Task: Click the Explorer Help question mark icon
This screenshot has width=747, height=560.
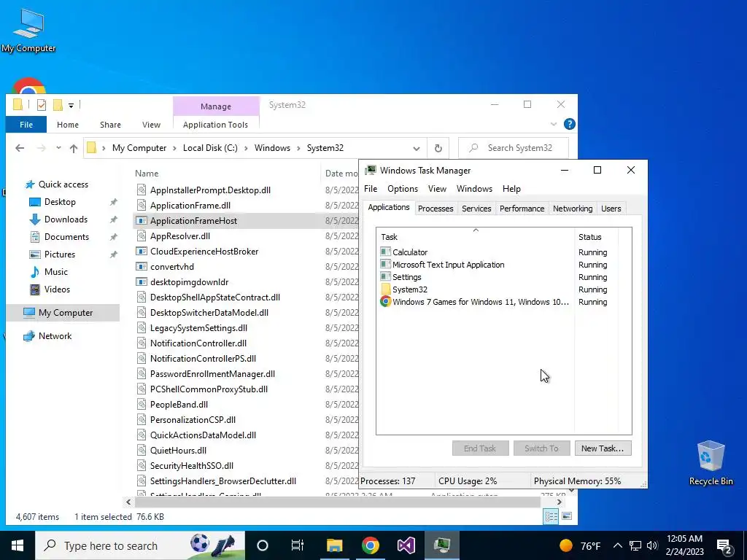Action: (x=569, y=124)
